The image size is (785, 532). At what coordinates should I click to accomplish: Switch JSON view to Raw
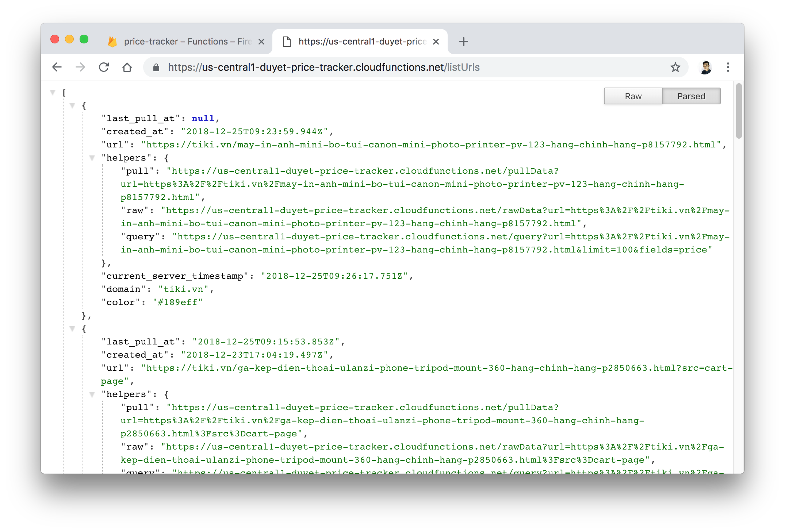(x=633, y=96)
